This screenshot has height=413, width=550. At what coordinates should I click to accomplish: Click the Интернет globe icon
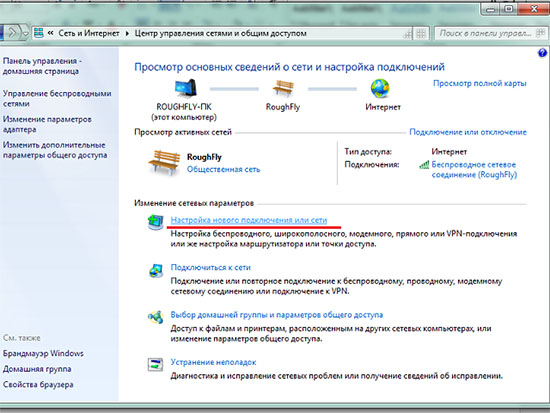coord(380,88)
